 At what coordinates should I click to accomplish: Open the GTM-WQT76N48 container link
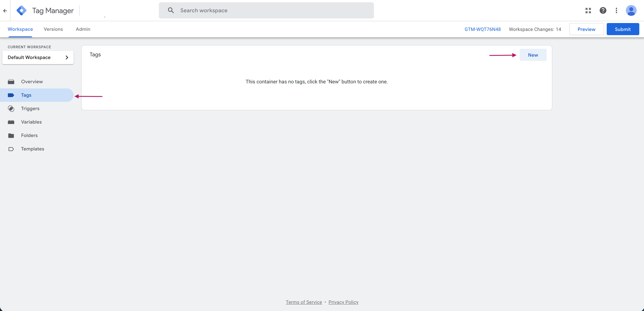click(x=483, y=29)
